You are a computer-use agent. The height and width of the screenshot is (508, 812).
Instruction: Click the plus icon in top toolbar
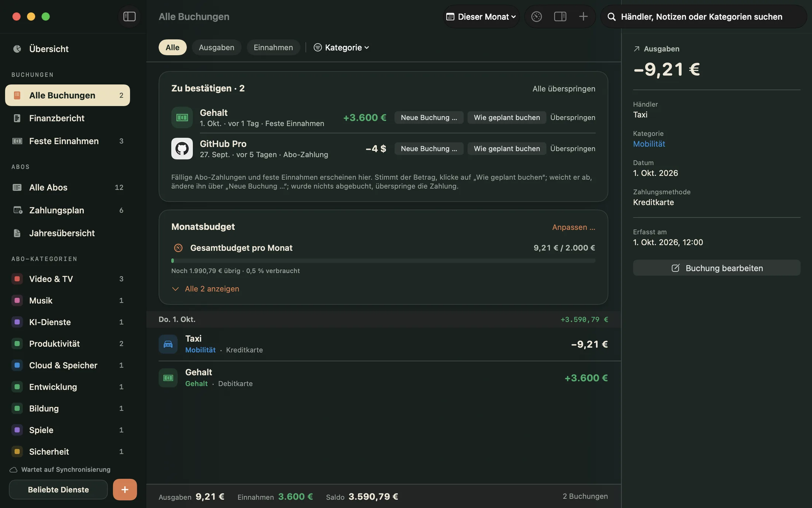pos(583,17)
